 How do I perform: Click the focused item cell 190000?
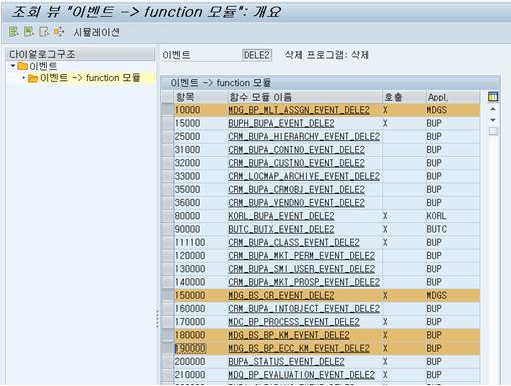(200, 348)
